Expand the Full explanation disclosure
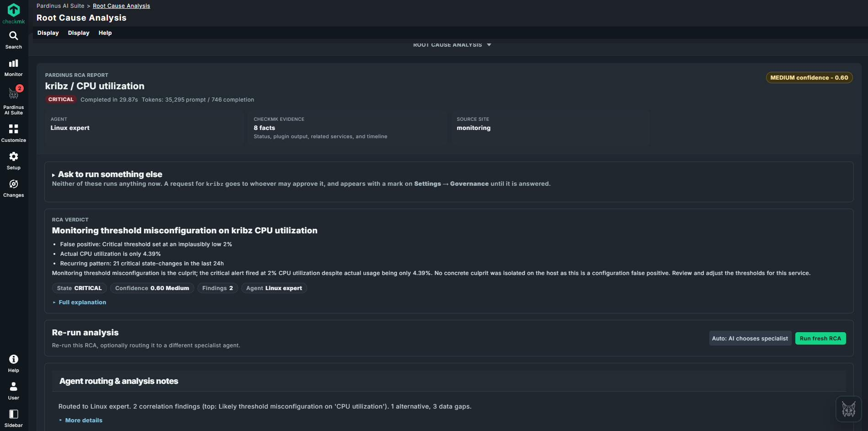This screenshot has height=431, width=868. pos(80,302)
